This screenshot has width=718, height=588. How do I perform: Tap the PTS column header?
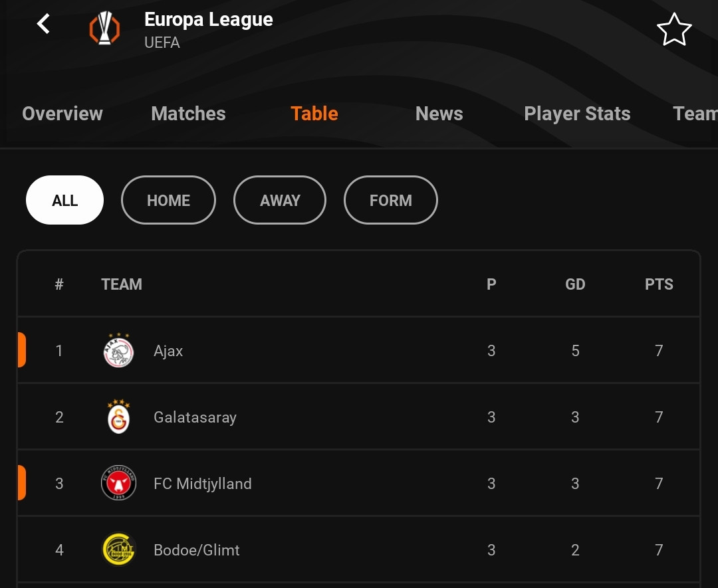pos(659,284)
